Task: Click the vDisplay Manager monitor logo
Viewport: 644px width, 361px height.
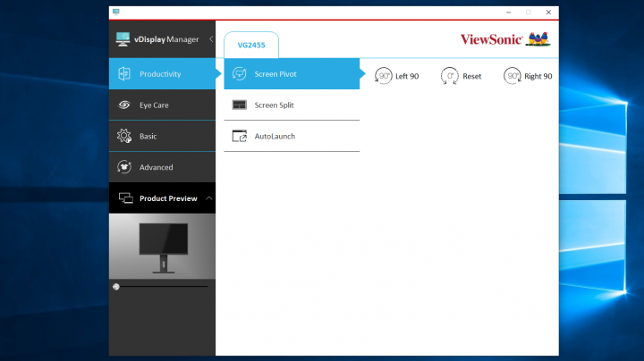Action: [x=123, y=39]
